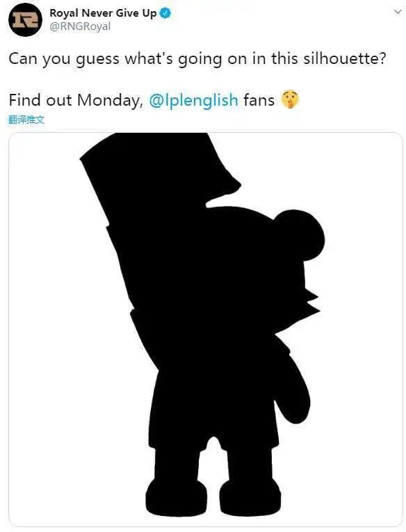Select the "Can you guess" tweet sentence
The image size is (406, 532).
pyautogui.click(x=197, y=58)
